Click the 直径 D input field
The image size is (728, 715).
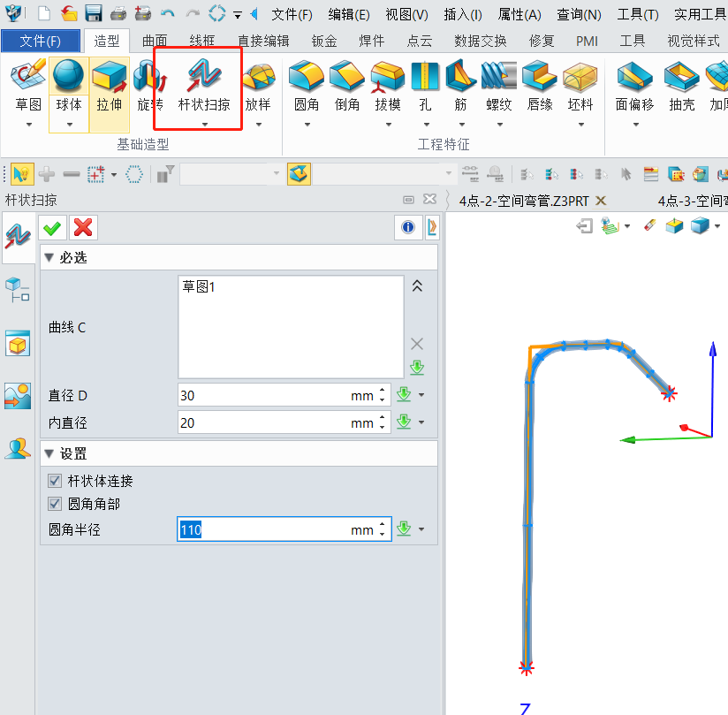(263, 395)
